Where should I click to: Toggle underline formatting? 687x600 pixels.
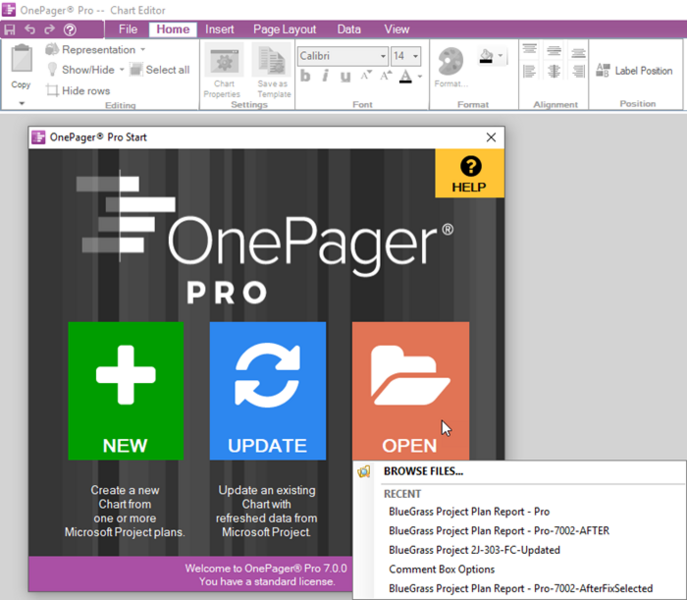(x=345, y=76)
